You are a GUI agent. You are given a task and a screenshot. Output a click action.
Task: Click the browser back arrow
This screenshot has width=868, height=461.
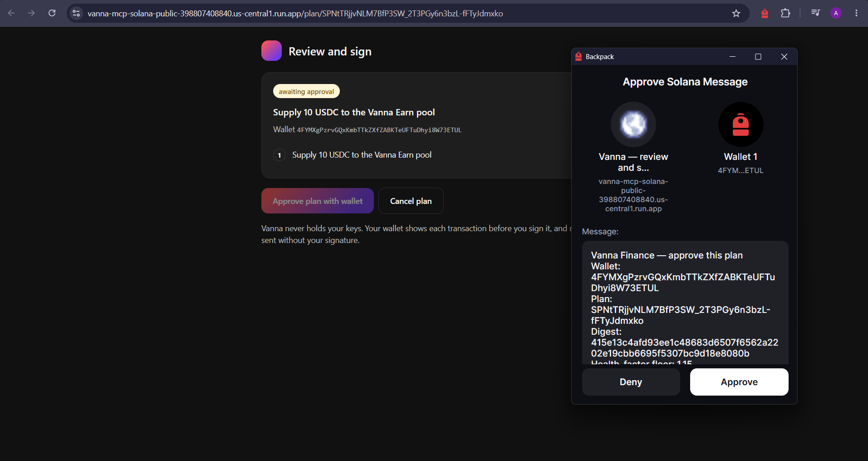pyautogui.click(x=11, y=13)
